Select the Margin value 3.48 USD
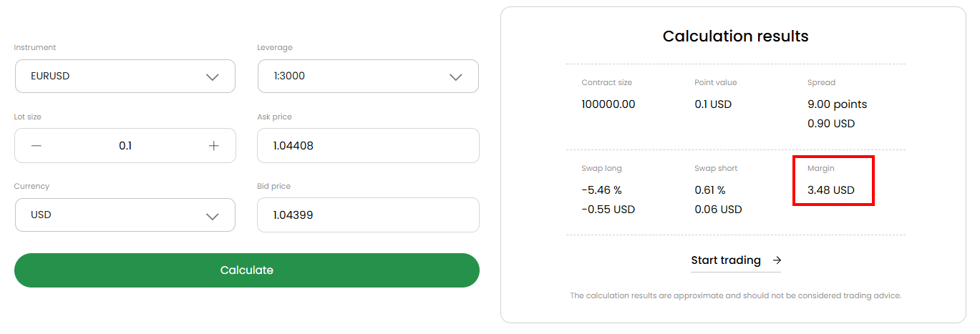 830,191
